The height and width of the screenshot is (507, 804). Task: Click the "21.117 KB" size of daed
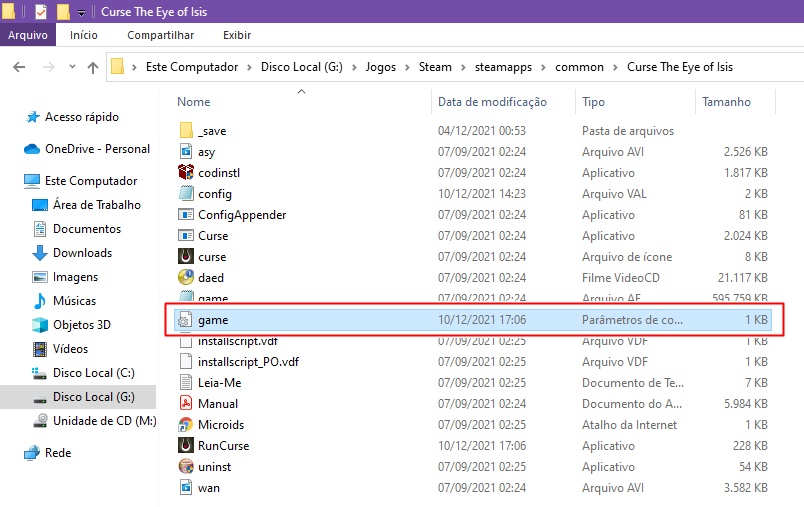[x=742, y=278]
